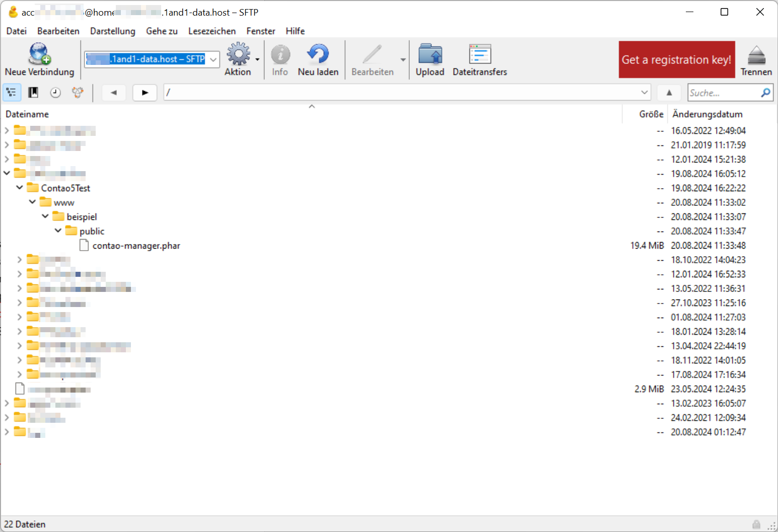
Task: Open the connection selector dropdown
Action: coord(214,59)
